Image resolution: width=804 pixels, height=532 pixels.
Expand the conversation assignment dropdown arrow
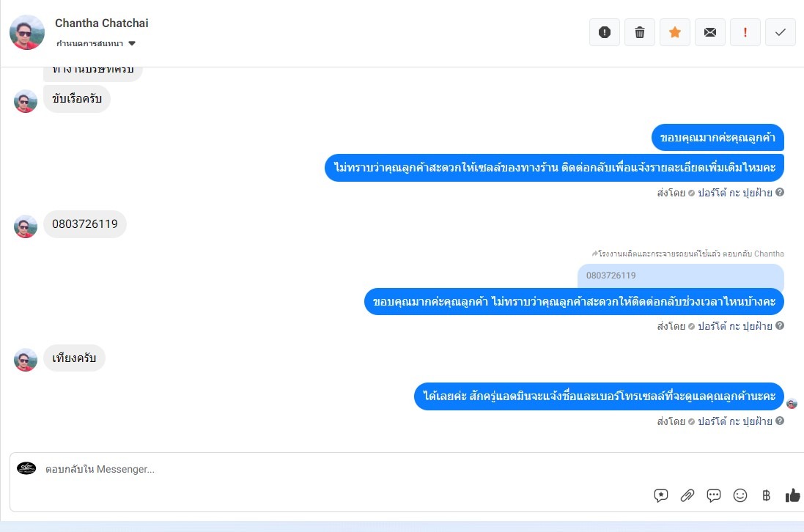[x=132, y=43]
